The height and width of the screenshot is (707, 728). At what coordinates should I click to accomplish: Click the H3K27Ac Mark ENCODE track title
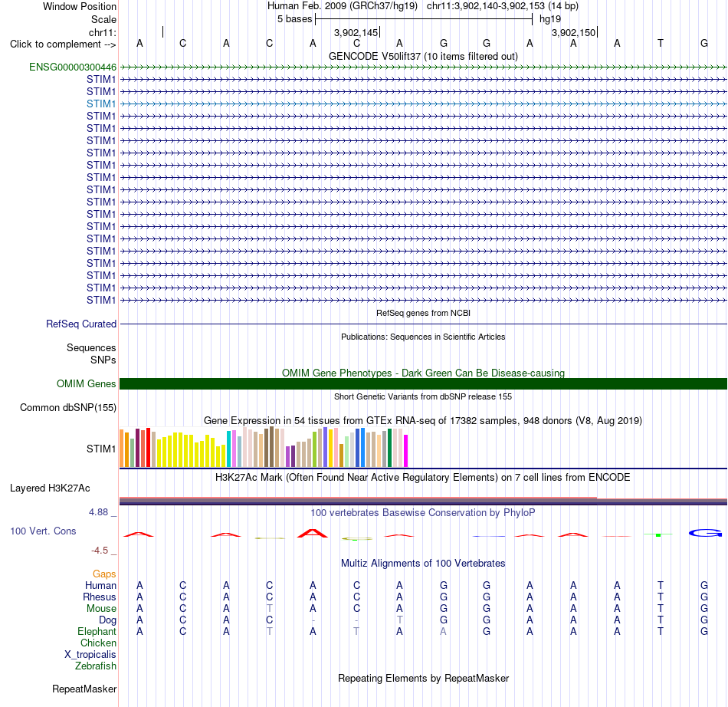coord(423,478)
